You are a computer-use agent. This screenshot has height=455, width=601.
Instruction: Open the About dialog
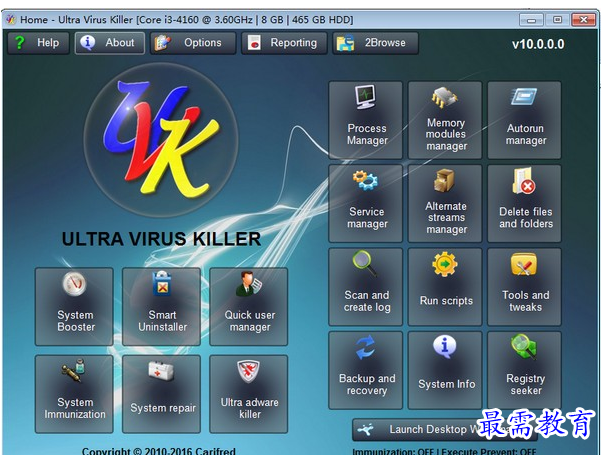[x=110, y=43]
